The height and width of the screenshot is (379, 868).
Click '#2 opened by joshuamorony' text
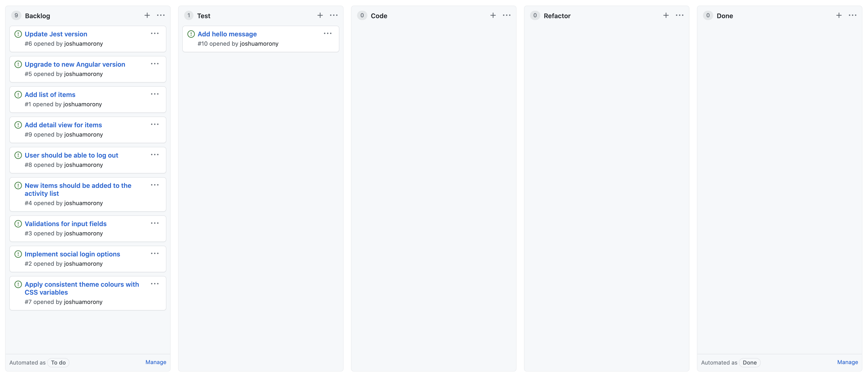(x=64, y=264)
